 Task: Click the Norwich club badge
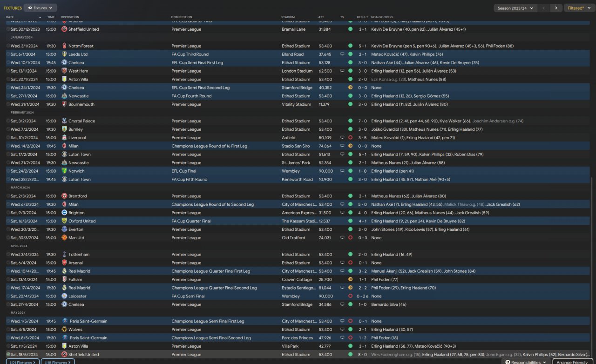coord(64,171)
